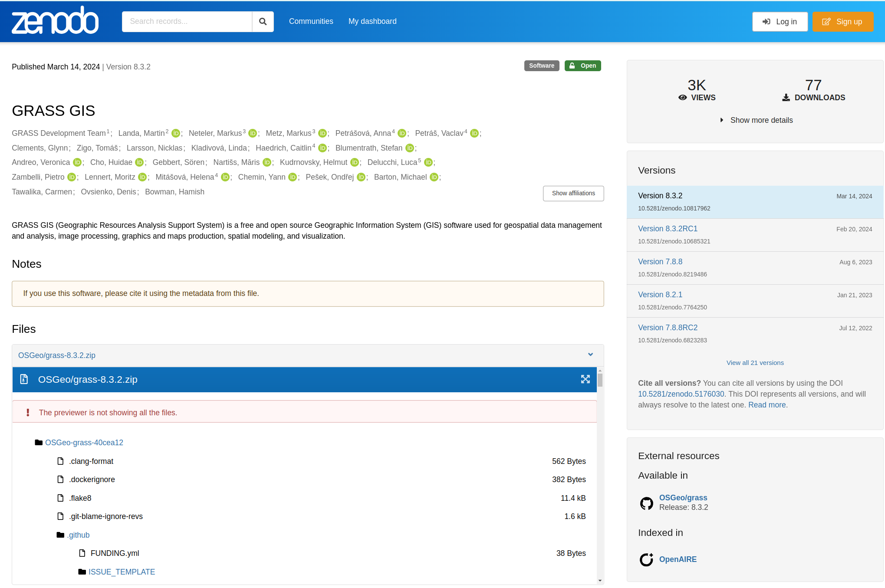Click the Open access badge
The image size is (885, 588).
583,66
